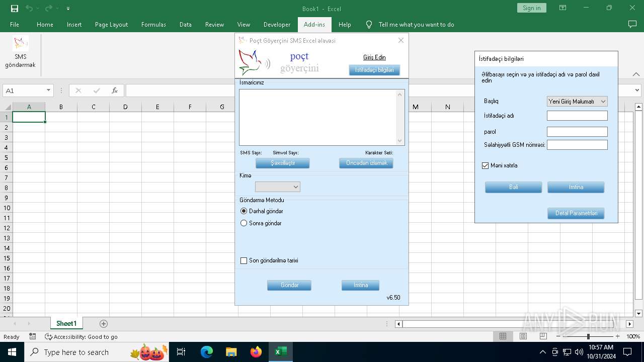Image resolution: width=644 pixels, height=362 pixels.
Task: Click the zoom slider handle
Action: coord(588,336)
